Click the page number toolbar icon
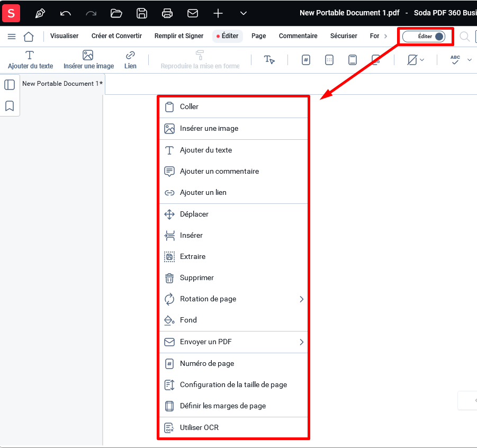The height and width of the screenshot is (448, 477). coord(305,60)
